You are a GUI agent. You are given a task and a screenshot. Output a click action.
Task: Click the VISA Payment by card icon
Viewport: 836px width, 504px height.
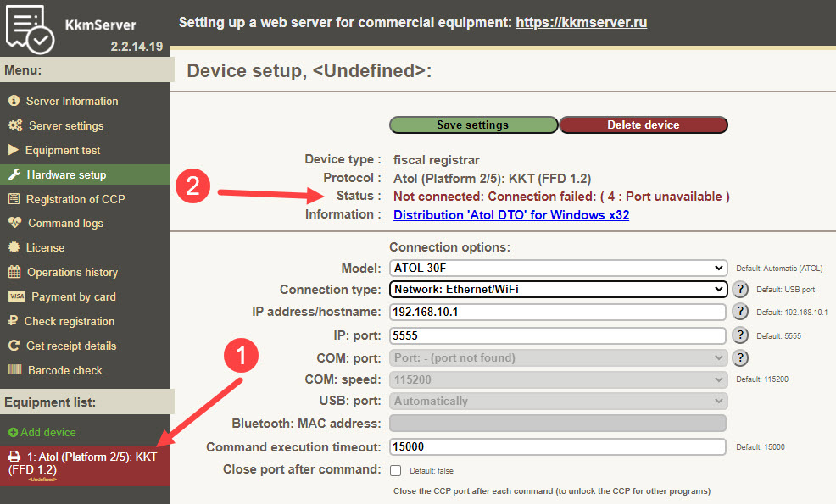(x=16, y=296)
